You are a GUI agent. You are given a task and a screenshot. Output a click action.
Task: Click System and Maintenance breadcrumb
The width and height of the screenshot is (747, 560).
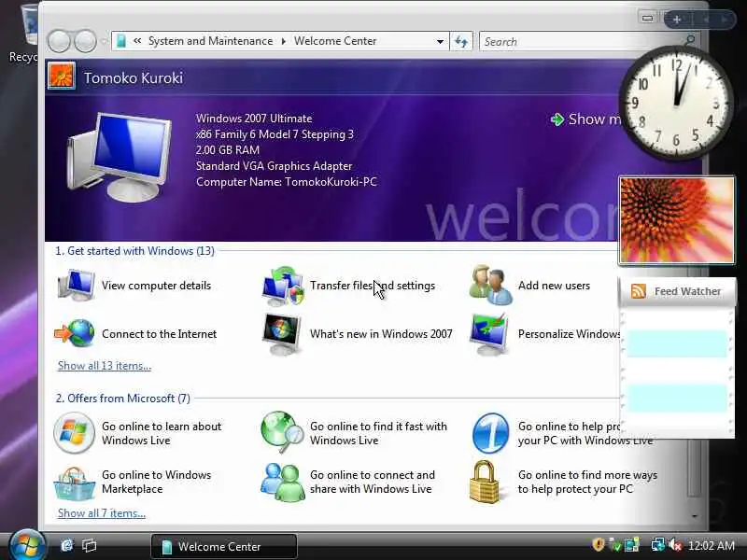(x=211, y=41)
